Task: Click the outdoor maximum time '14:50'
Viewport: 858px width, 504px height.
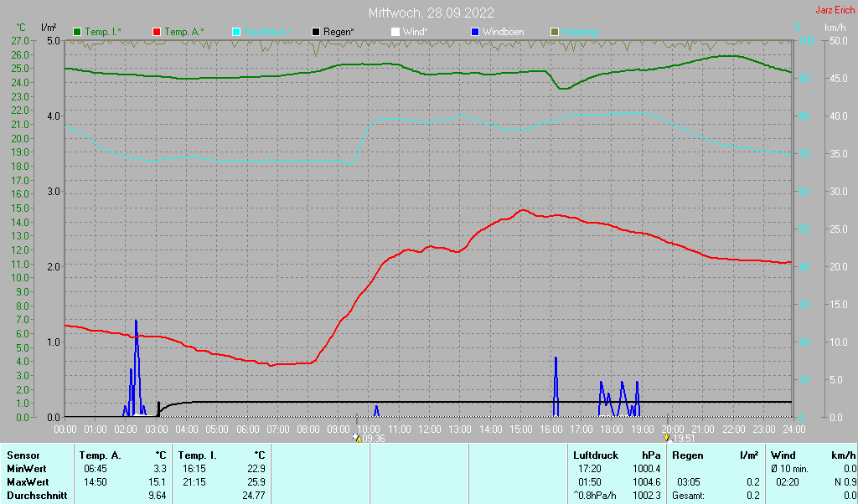Action: coord(96,483)
